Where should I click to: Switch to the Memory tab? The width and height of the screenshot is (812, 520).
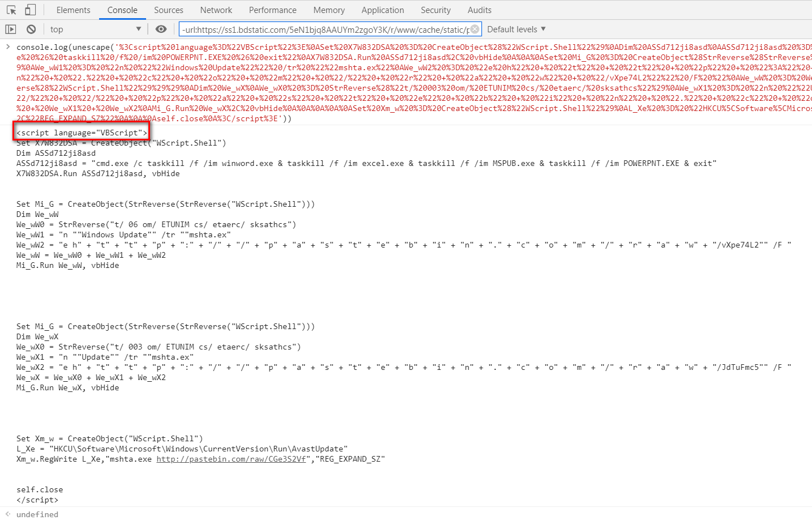point(329,10)
